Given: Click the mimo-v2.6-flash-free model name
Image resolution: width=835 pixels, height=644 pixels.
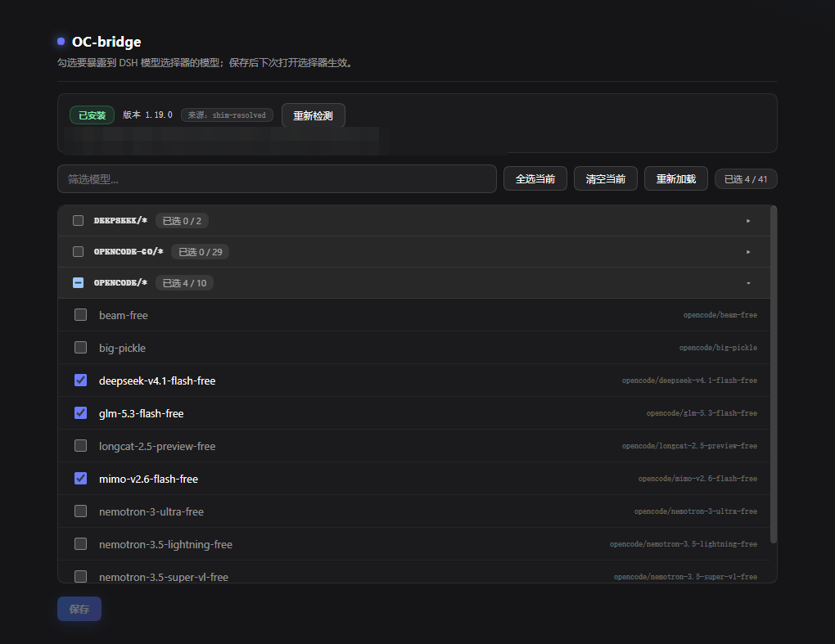Looking at the screenshot, I should 148,479.
